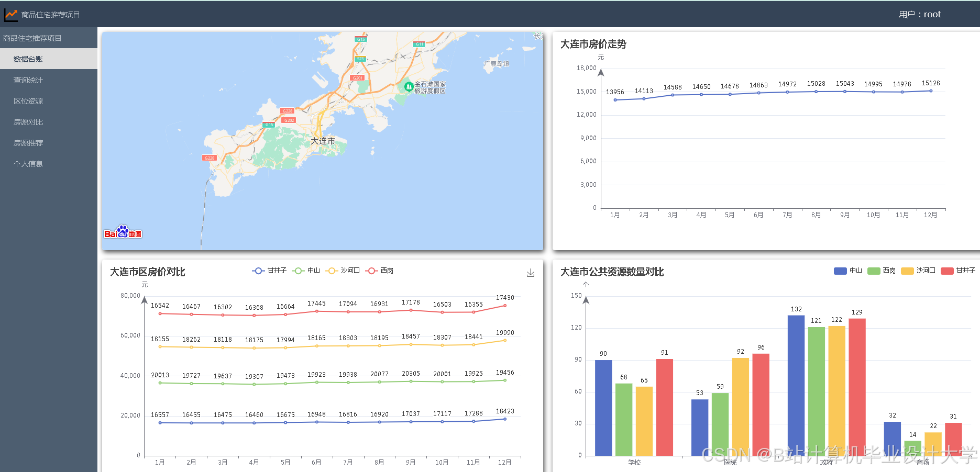Toggle 西岗 series in line chart legend
The height and width of the screenshot is (472, 980).
pos(379,271)
